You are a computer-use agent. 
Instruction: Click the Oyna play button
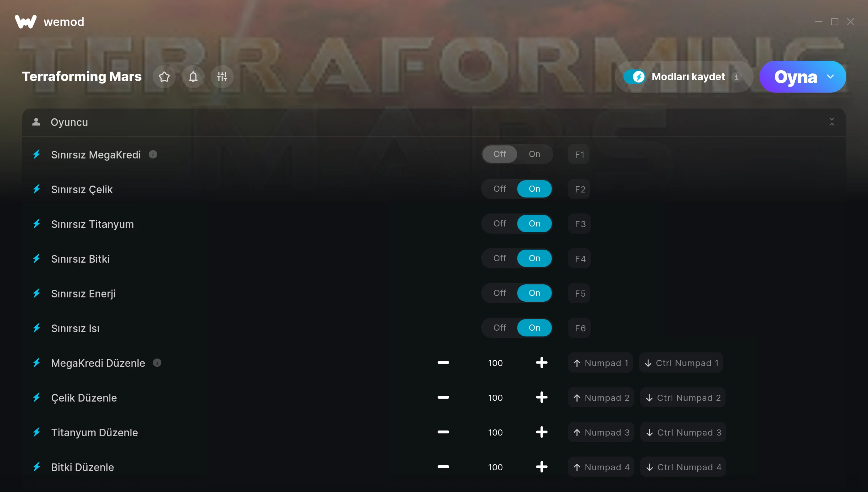(795, 77)
